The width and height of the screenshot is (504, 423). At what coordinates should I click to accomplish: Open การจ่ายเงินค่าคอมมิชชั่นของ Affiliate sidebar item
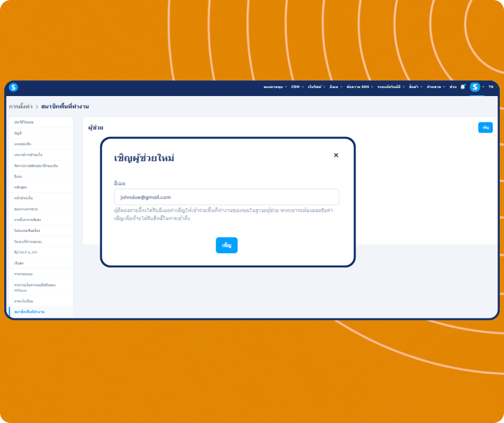coord(40,288)
